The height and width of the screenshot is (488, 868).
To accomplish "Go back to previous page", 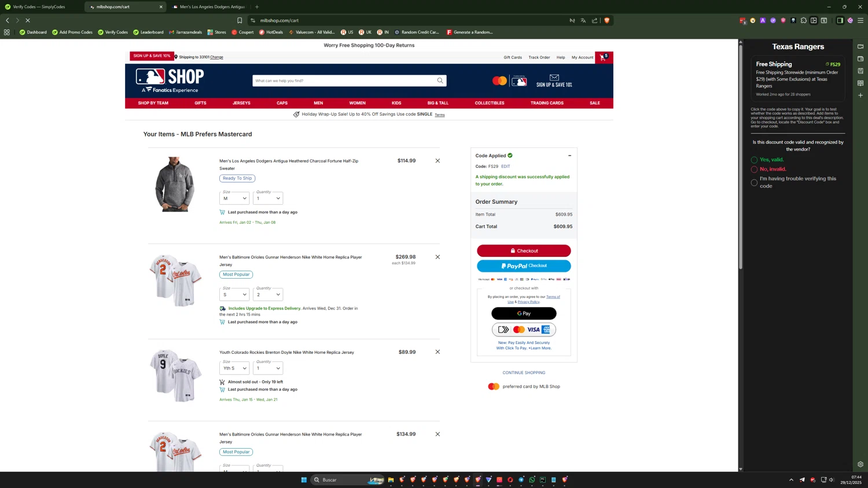I will [8, 20].
